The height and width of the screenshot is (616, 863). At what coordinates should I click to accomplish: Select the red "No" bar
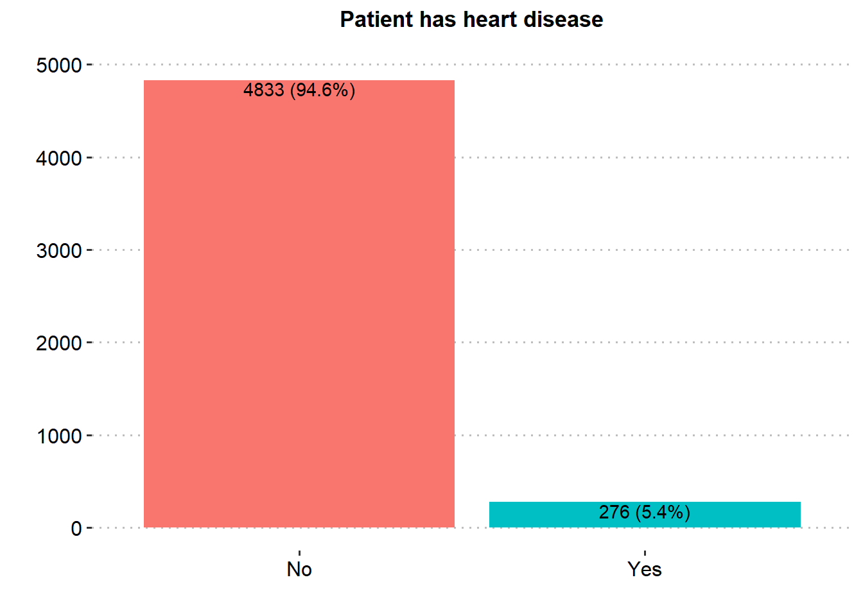[x=299, y=308]
